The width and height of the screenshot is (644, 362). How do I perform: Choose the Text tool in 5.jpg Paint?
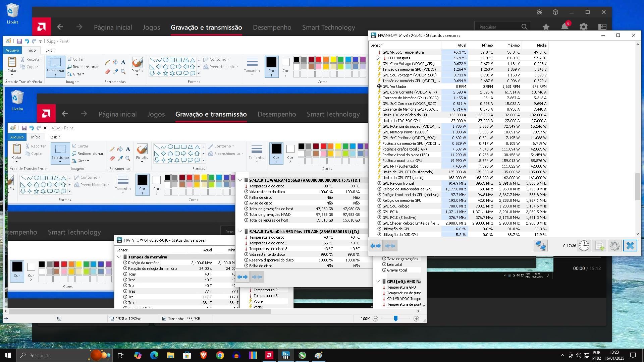click(123, 62)
